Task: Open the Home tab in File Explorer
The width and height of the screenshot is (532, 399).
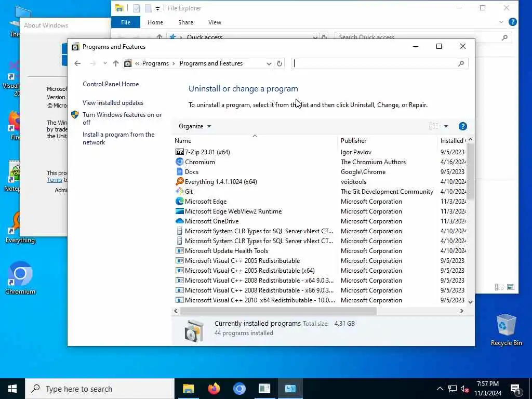Action: (x=155, y=22)
